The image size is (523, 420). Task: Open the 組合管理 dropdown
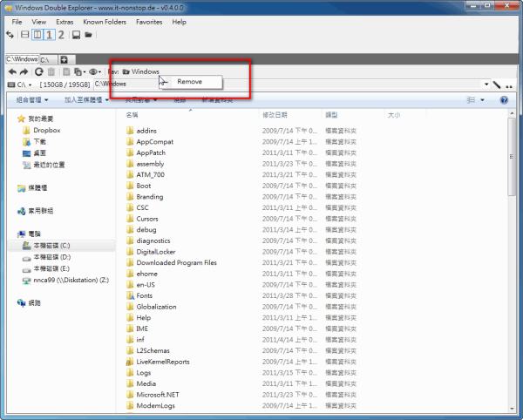(32, 99)
